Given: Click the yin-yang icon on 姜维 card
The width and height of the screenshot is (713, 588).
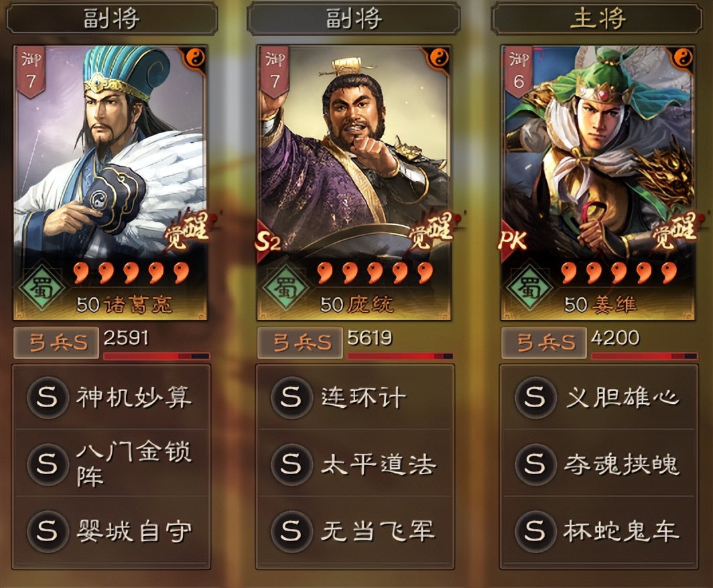Looking at the screenshot, I should click(x=684, y=58).
